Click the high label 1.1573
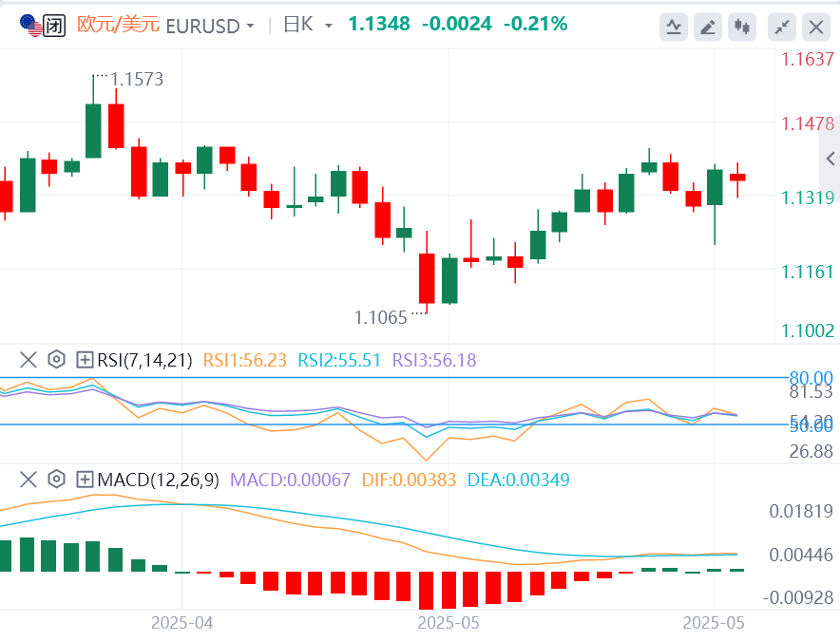This screenshot has width=840, height=641. [137, 79]
